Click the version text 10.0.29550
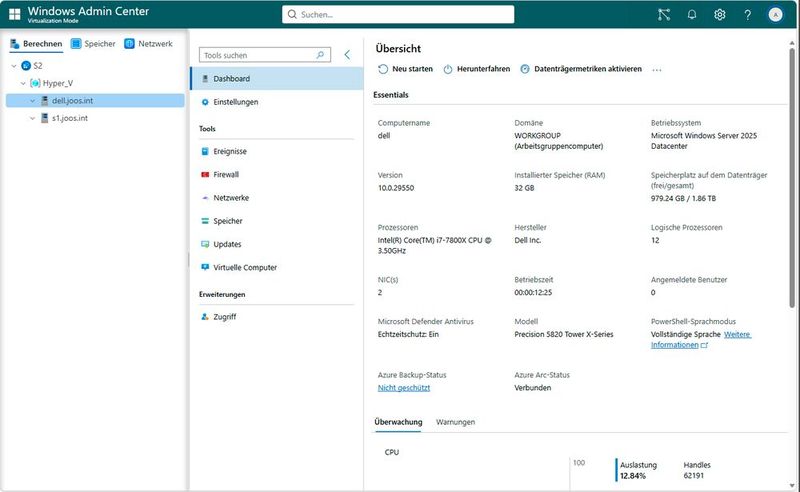This screenshot has width=800, height=492. (396, 188)
